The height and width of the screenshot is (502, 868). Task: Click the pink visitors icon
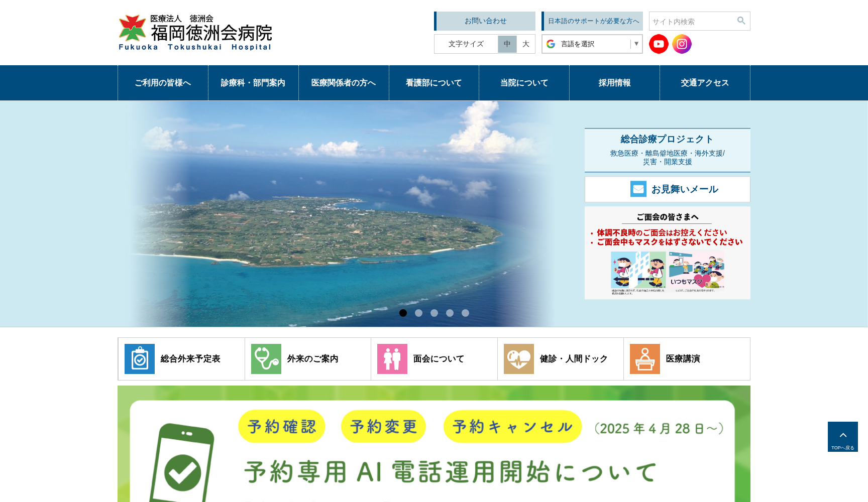pyautogui.click(x=392, y=359)
